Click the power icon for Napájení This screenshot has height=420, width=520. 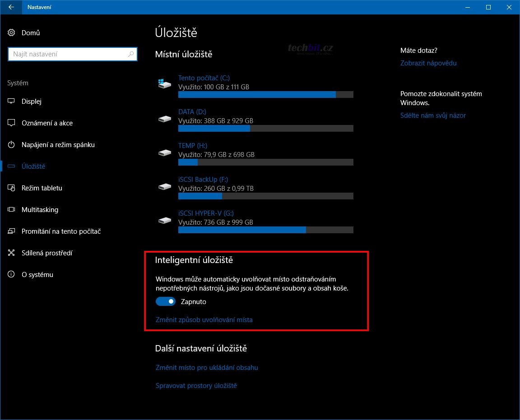(11, 144)
